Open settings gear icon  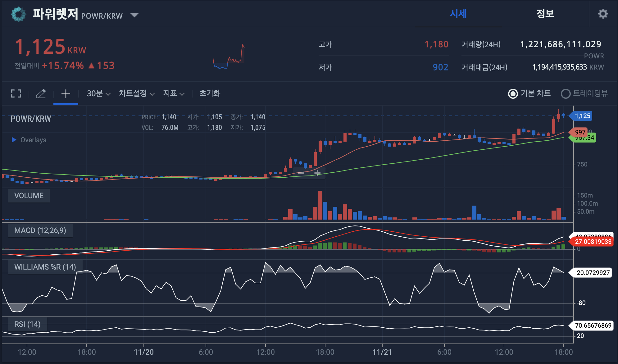[603, 14]
